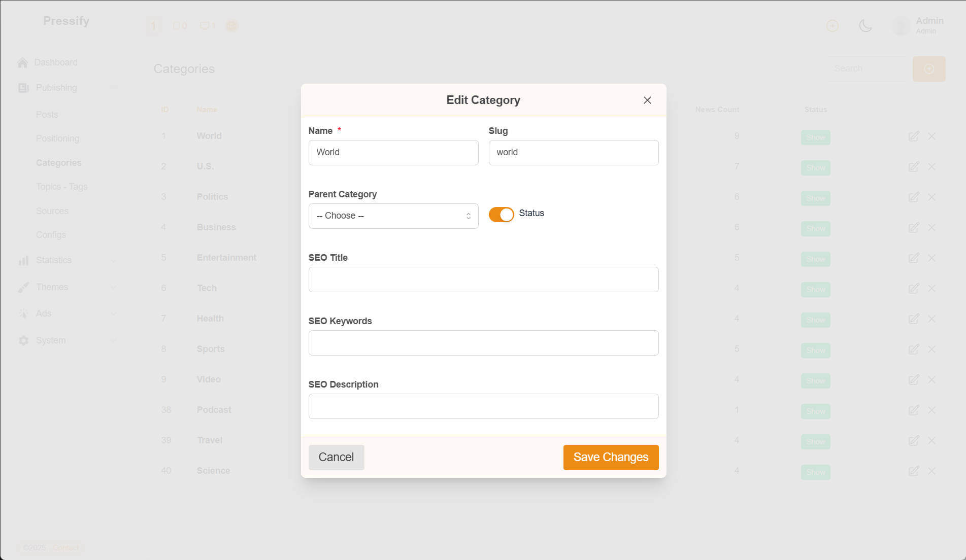The width and height of the screenshot is (966, 560).
Task: Expand the Statistics sidebar menu
Action: tap(54, 260)
